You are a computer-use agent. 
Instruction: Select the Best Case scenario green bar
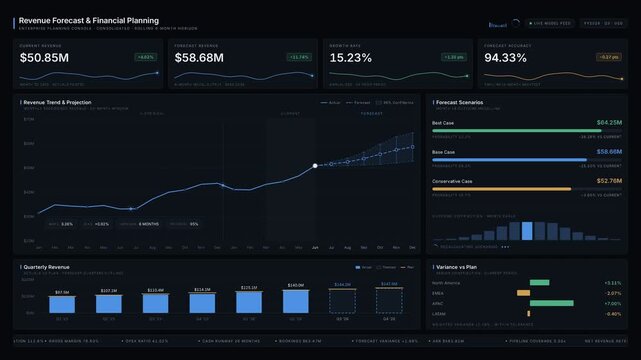[x=517, y=131]
